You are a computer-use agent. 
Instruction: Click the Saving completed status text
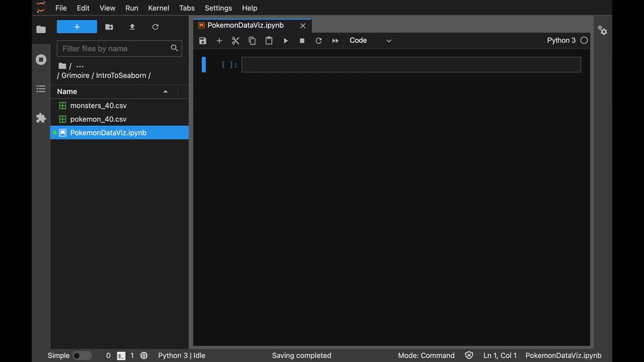[x=301, y=355]
